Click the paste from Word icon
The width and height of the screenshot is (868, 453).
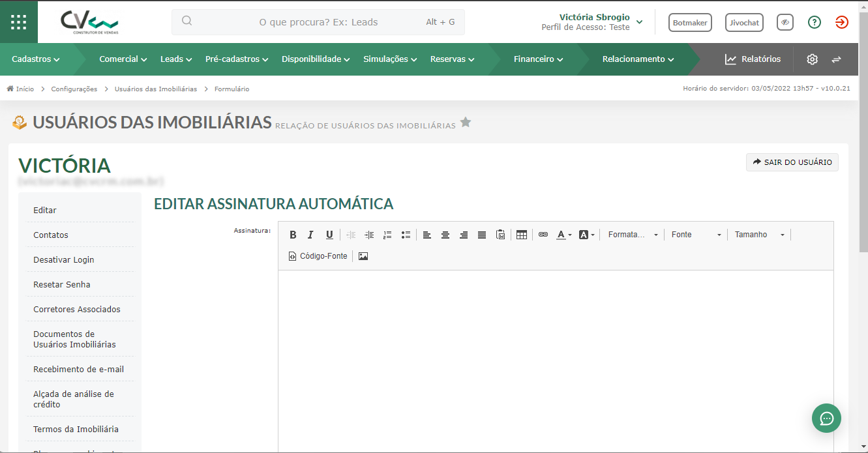click(x=500, y=235)
